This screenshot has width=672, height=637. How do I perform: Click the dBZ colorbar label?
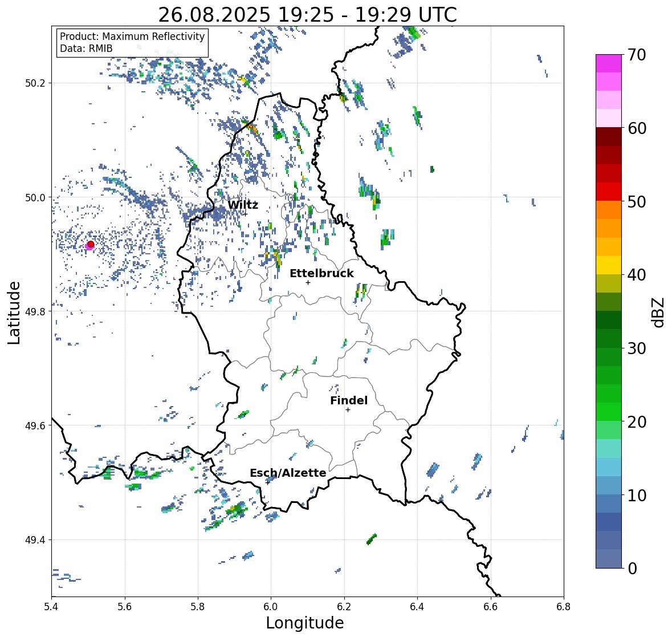(x=659, y=312)
